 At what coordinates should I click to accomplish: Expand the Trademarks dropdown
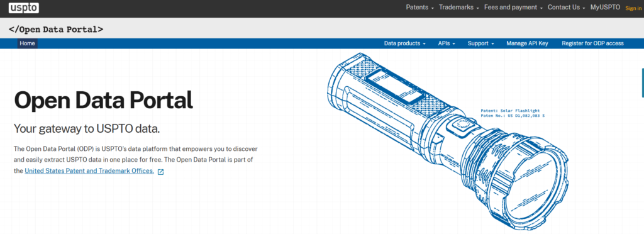pyautogui.click(x=458, y=8)
